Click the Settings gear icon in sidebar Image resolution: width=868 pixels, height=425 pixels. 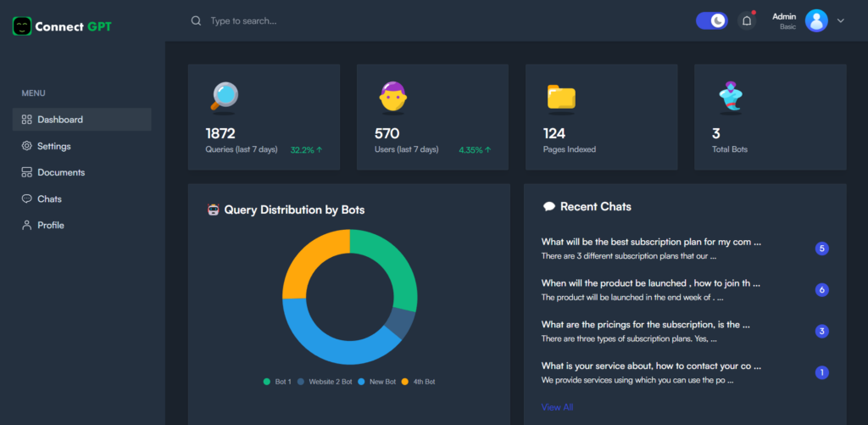(26, 146)
